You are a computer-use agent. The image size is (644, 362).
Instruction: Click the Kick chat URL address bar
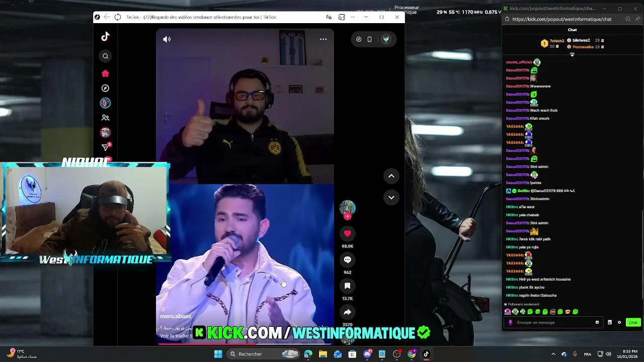(561, 19)
